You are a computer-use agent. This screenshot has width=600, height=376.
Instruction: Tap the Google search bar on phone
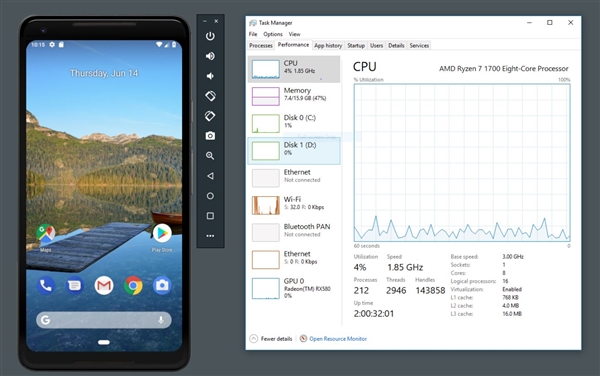coord(104,320)
